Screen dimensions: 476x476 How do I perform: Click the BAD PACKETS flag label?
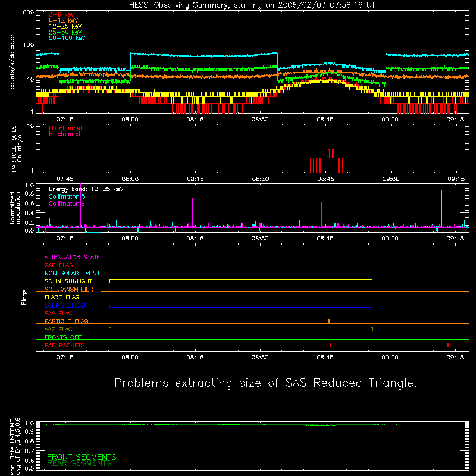coord(65,345)
